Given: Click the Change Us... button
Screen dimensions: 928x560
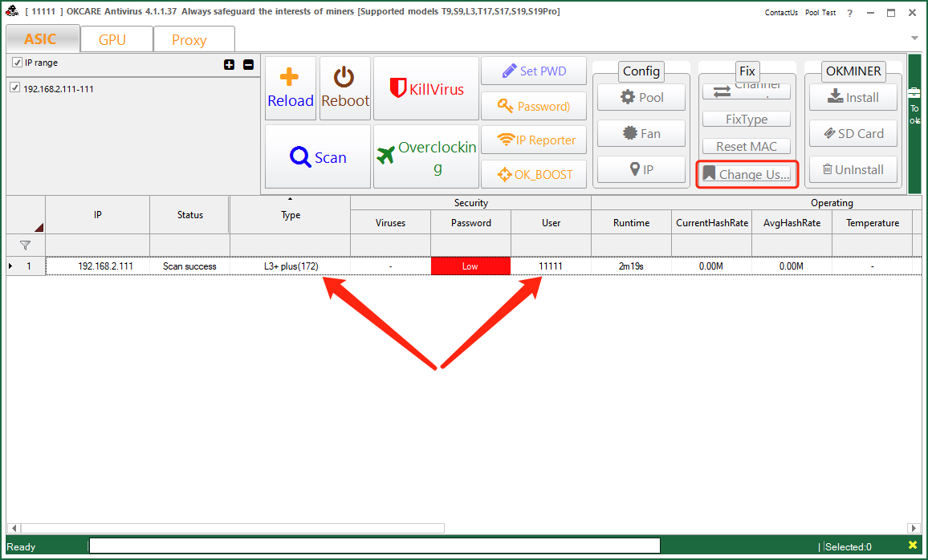Looking at the screenshot, I should [x=747, y=174].
